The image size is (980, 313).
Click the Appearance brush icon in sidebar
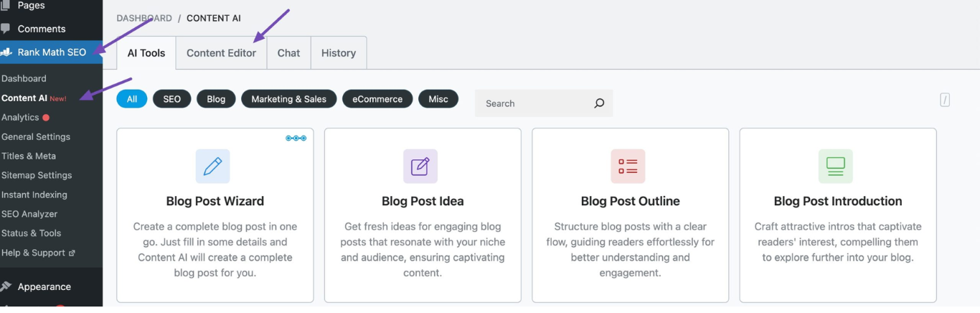6,286
